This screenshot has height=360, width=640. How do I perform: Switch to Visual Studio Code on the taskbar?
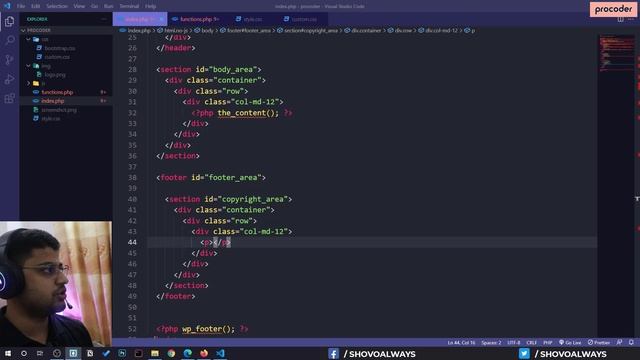click(220, 353)
